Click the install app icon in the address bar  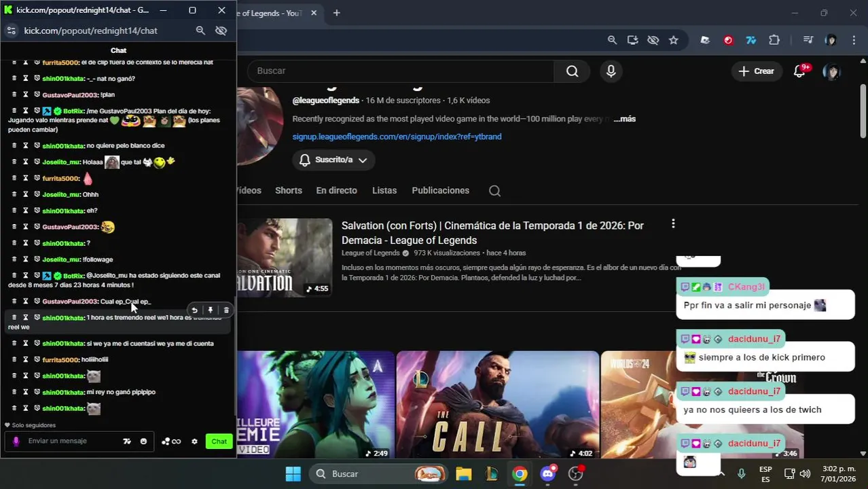pos(632,40)
